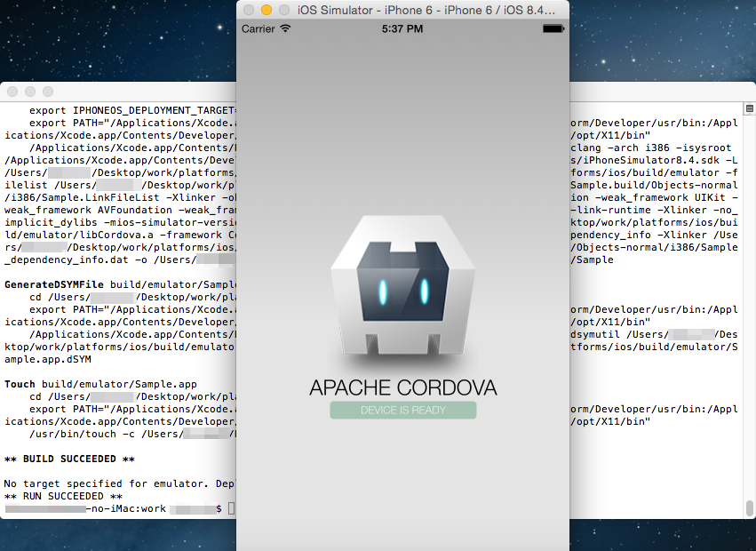Click the Wi-Fi icon in simulator status bar
The image size is (756, 551).
(x=285, y=28)
